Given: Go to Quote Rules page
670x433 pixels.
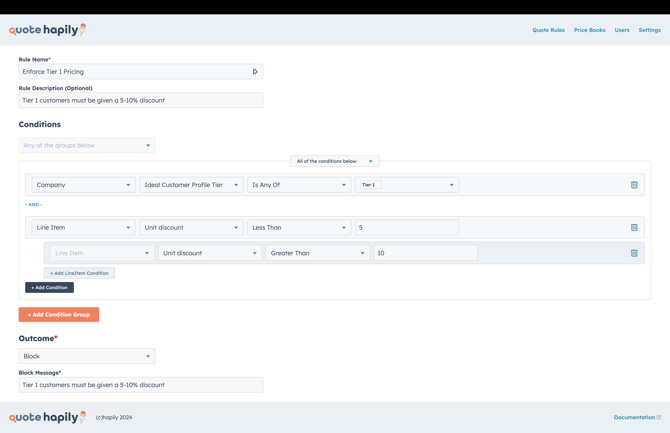Looking at the screenshot, I should (x=548, y=30).
